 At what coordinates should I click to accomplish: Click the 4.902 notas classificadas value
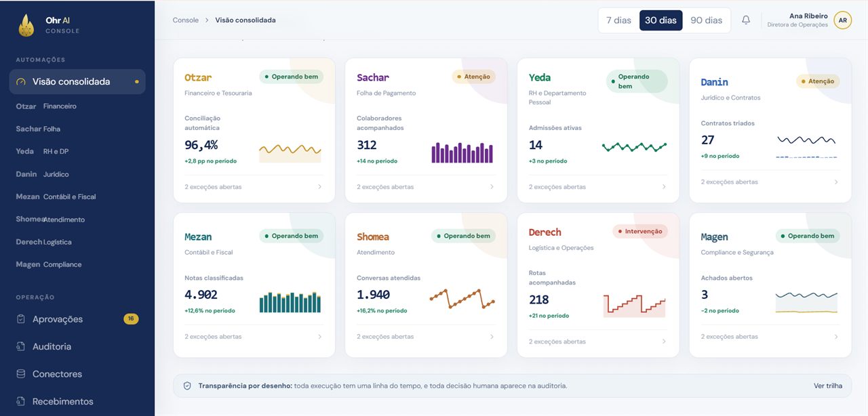tap(201, 295)
